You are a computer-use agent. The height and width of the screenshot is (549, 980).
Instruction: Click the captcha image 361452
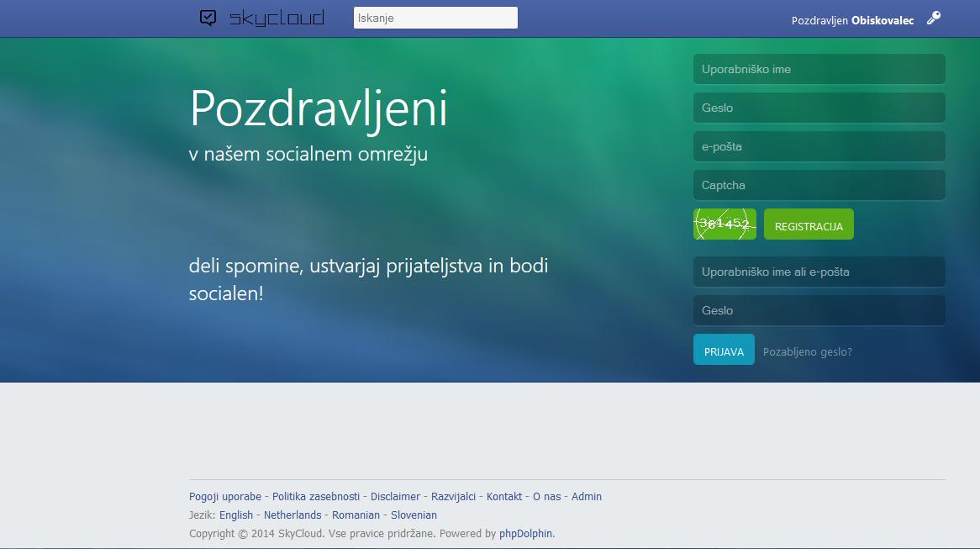coord(724,224)
